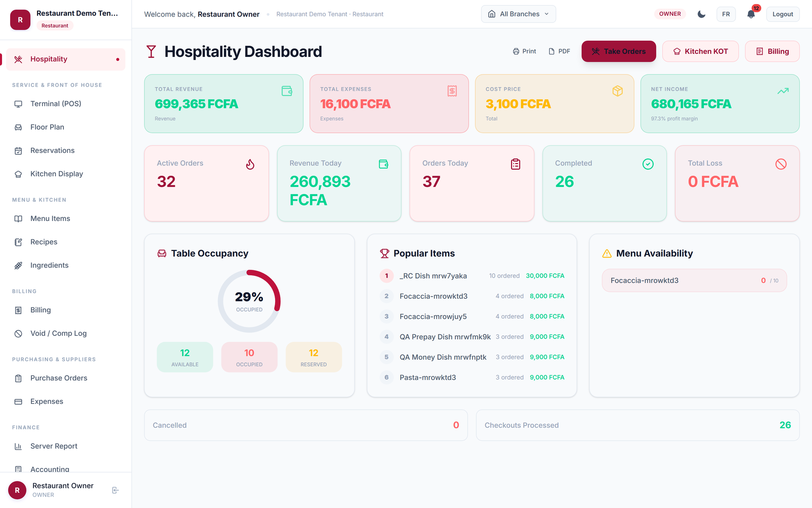The image size is (812, 508).
Task: Export the dashboard as PDF
Action: [x=559, y=51]
